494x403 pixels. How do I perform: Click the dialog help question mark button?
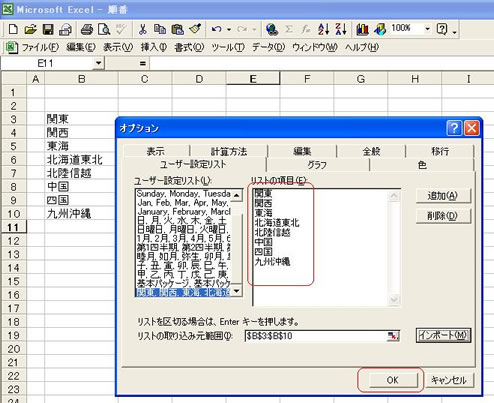click(x=454, y=128)
